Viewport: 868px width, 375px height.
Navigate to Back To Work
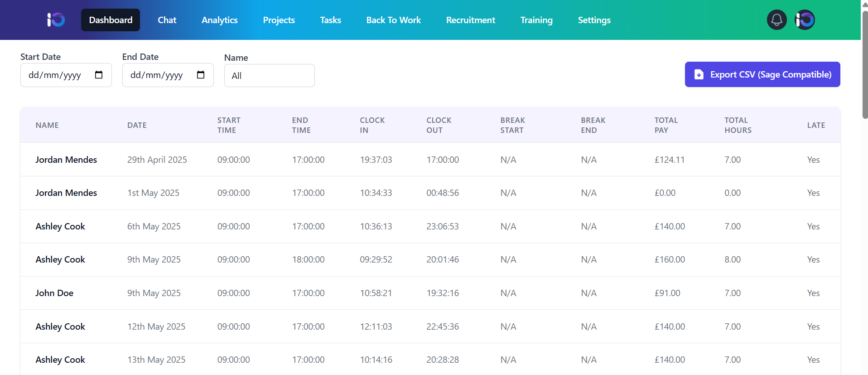tap(393, 20)
